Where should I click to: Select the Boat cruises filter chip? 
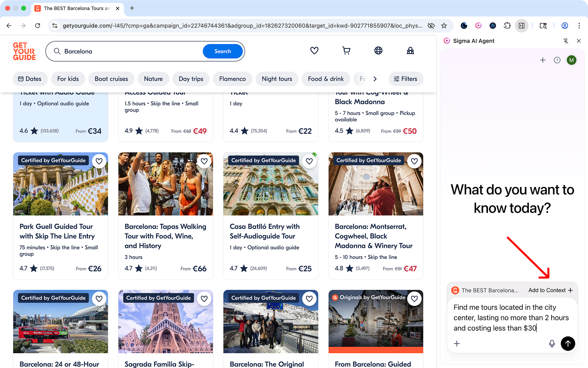click(x=112, y=79)
